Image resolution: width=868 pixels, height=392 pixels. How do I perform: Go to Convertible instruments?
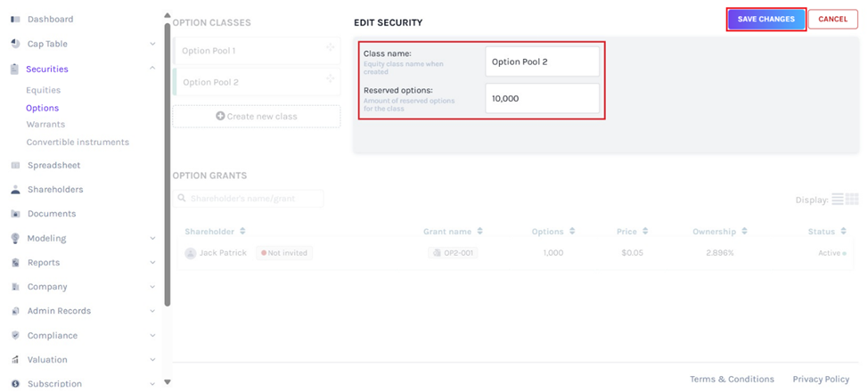[x=78, y=143]
